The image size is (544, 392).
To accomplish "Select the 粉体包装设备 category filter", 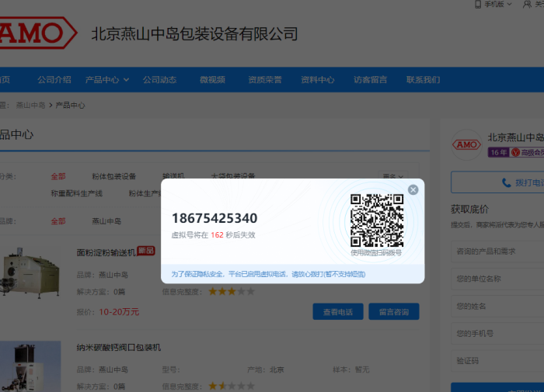I will click(113, 176).
